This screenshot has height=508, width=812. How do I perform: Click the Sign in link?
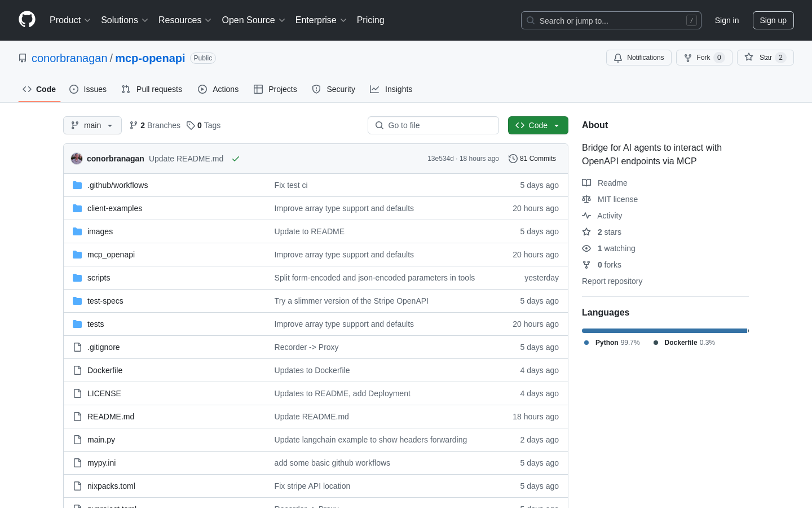pyautogui.click(x=727, y=20)
